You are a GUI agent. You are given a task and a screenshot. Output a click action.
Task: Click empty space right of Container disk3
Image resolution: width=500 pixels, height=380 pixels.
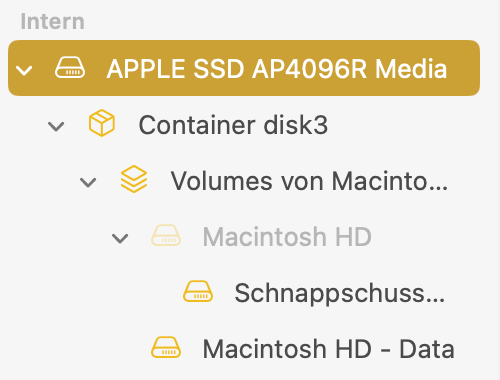(x=403, y=125)
